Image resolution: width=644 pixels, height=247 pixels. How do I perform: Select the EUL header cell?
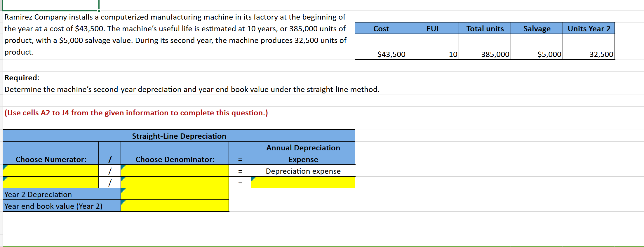[433, 28]
